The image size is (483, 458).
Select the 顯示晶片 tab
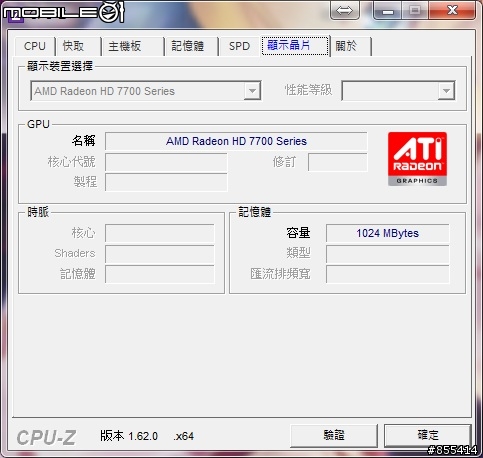(295, 45)
